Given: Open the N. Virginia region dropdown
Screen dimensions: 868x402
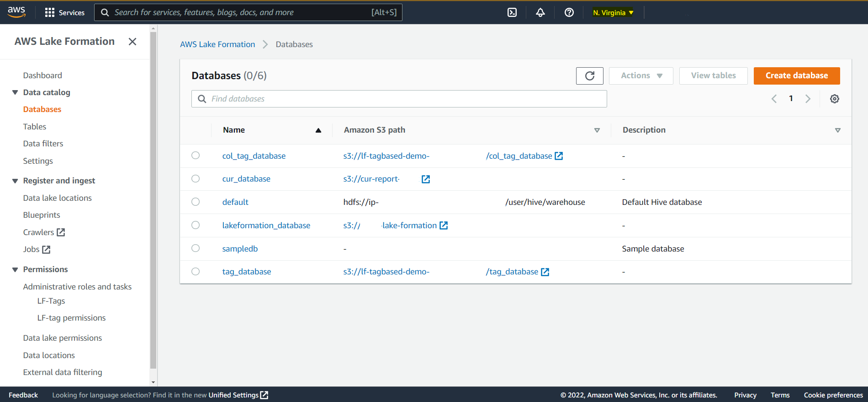Looking at the screenshot, I should point(613,13).
